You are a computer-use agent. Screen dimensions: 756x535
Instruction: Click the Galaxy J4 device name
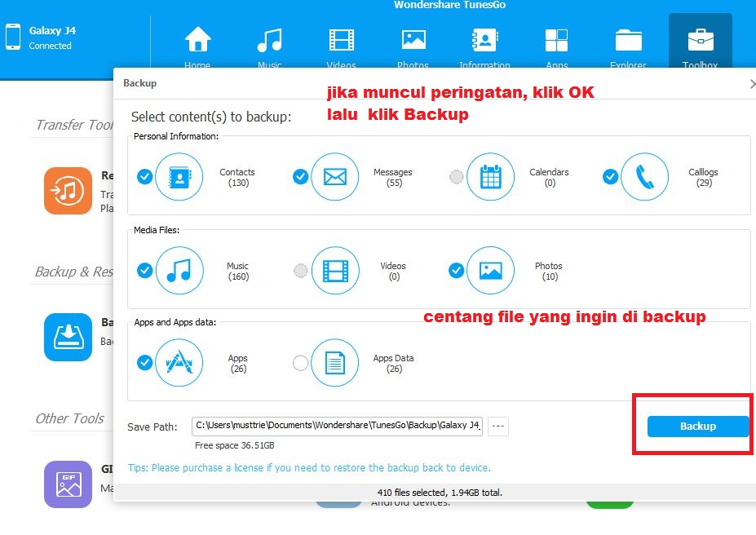point(52,30)
